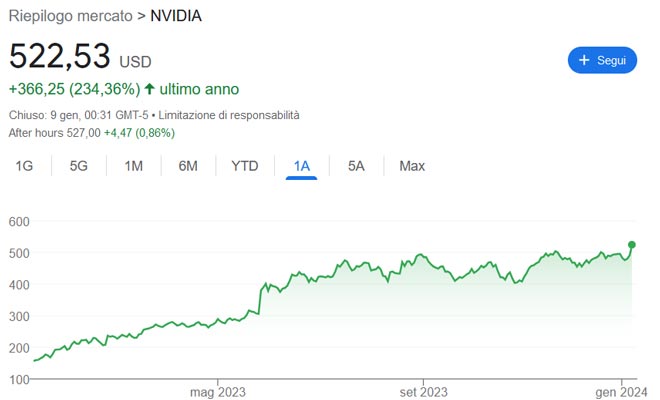Select the 5G time range tab
The image size is (660, 400).
click(x=79, y=166)
